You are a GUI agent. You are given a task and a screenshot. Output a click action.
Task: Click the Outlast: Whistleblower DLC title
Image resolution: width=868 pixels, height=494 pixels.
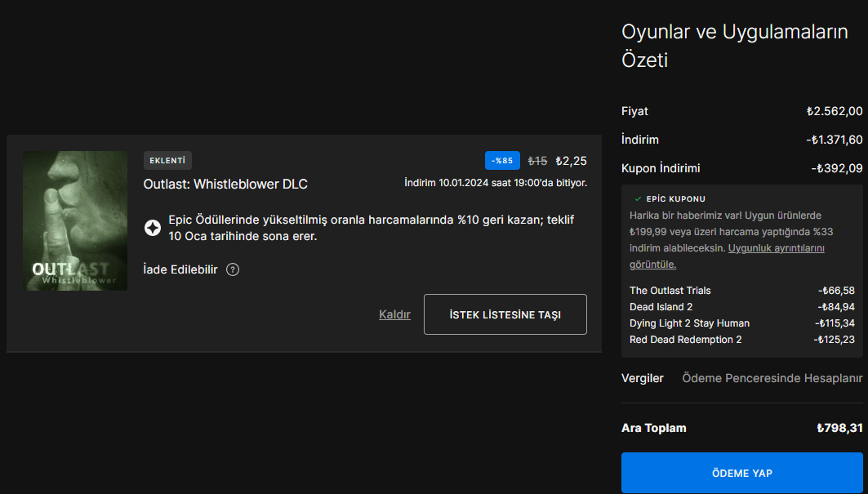click(x=225, y=184)
